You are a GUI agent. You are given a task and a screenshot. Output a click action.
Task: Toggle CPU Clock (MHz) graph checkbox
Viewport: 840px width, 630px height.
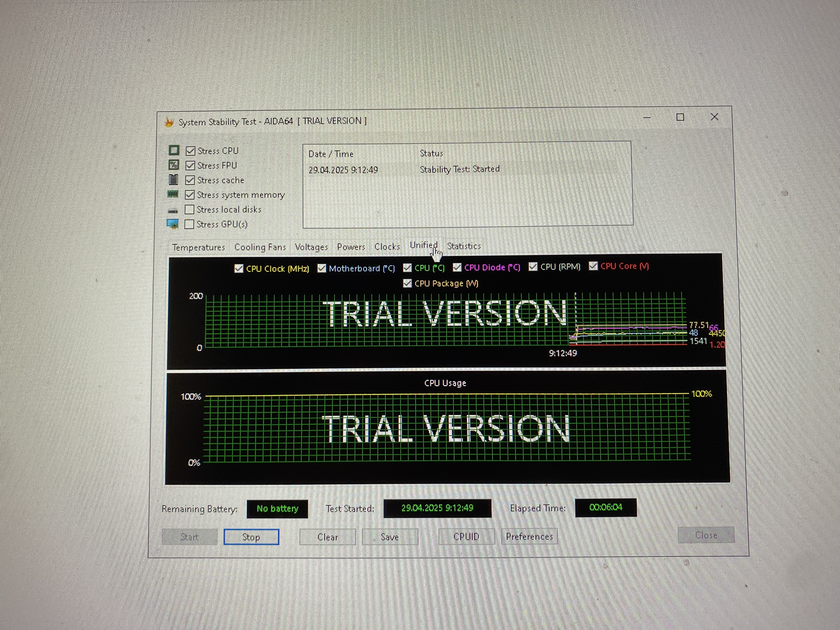point(239,269)
